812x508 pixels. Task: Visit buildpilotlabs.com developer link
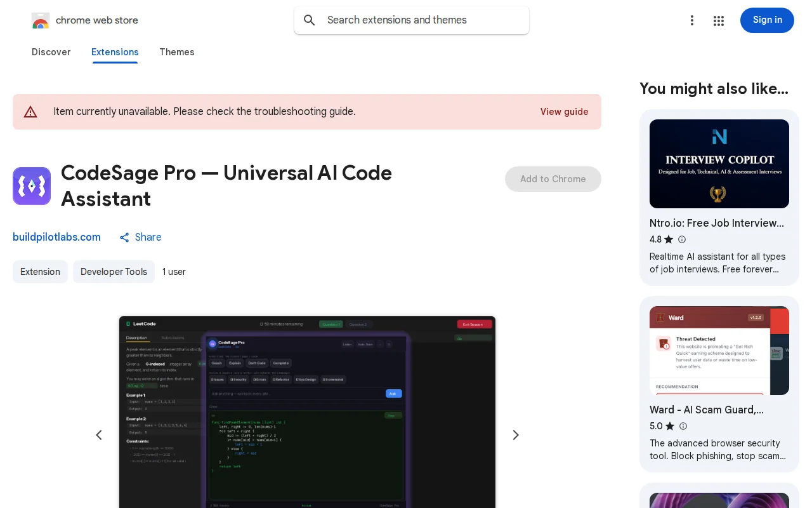point(56,237)
